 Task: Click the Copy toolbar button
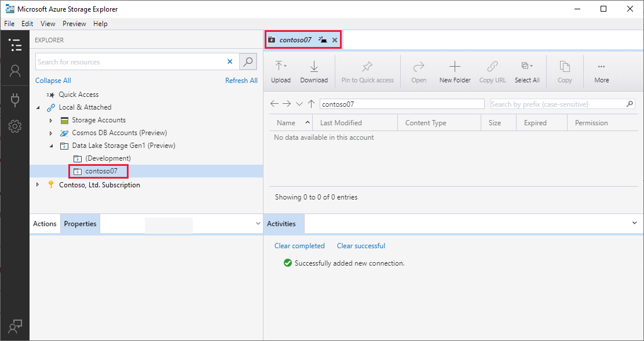tap(565, 71)
